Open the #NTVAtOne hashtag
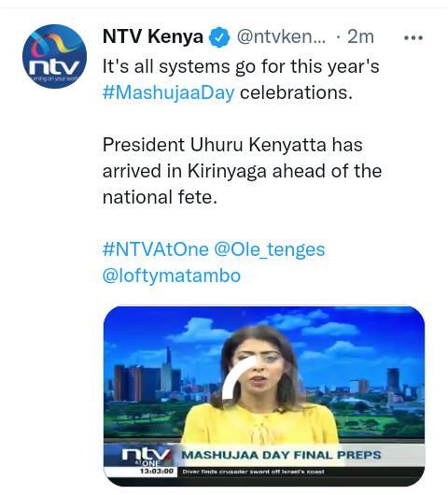 pos(156,249)
